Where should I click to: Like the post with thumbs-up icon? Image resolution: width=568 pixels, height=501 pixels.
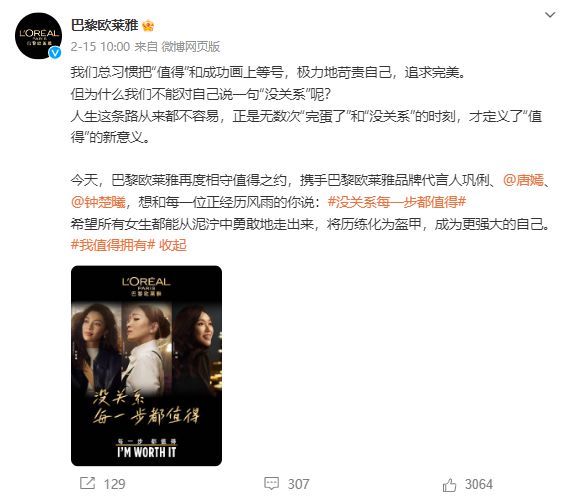click(449, 485)
